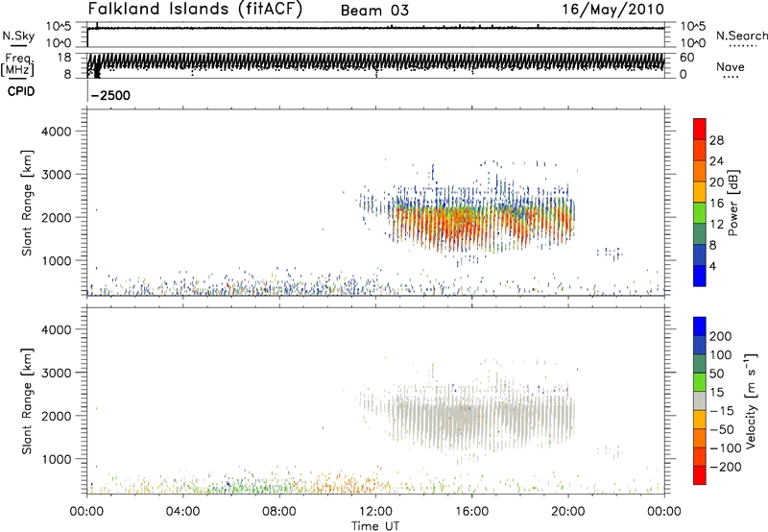The width and height of the screenshot is (768, 532).
Task: Click the '18' frequency axis tick
Action: coord(64,58)
